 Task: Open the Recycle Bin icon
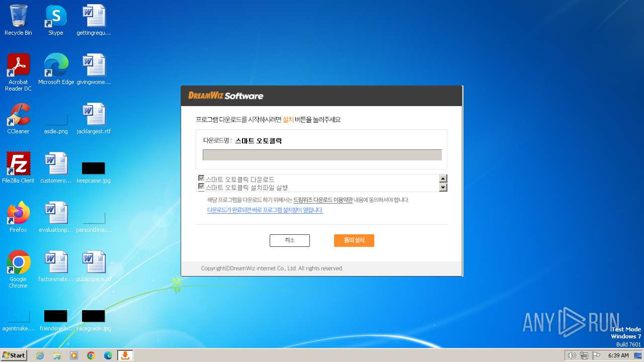(18, 20)
